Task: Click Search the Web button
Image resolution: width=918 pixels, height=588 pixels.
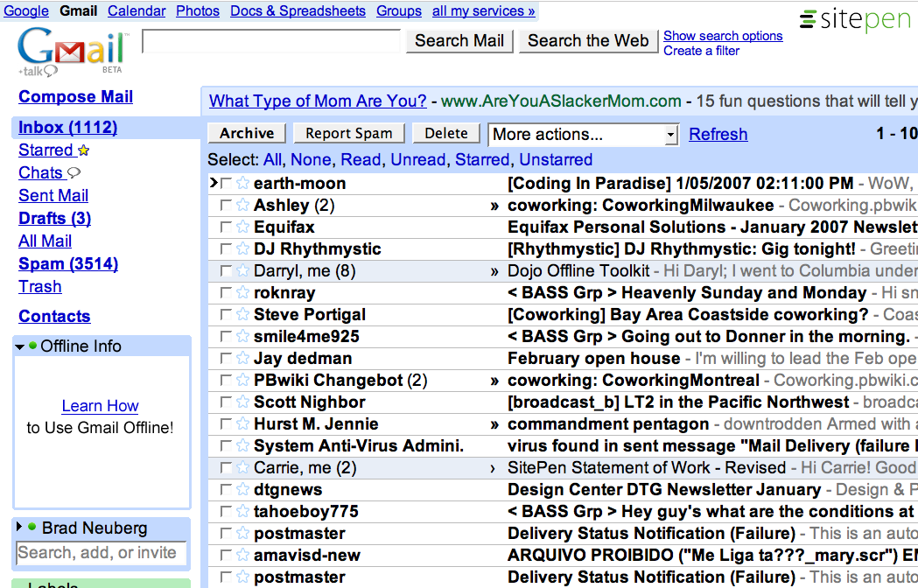Action: pos(588,40)
